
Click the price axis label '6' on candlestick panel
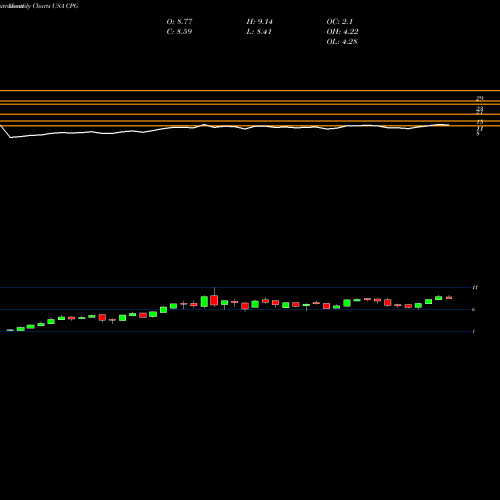coord(474,309)
